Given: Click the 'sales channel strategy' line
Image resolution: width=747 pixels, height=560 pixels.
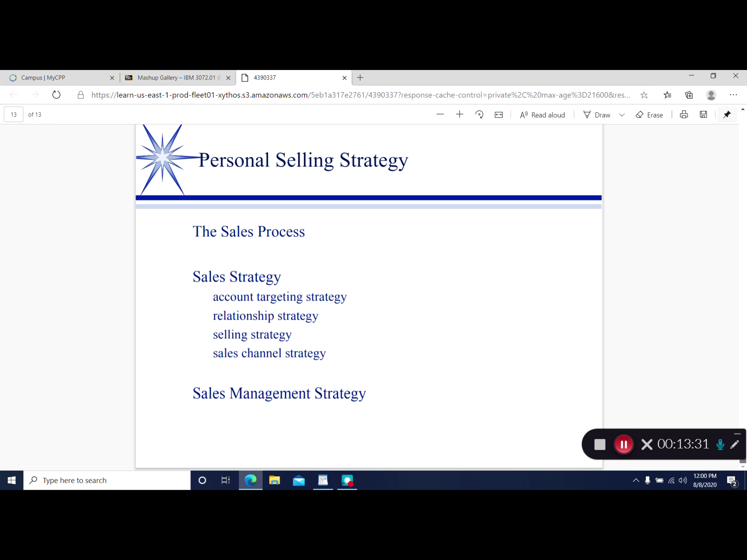Looking at the screenshot, I should pos(269,354).
